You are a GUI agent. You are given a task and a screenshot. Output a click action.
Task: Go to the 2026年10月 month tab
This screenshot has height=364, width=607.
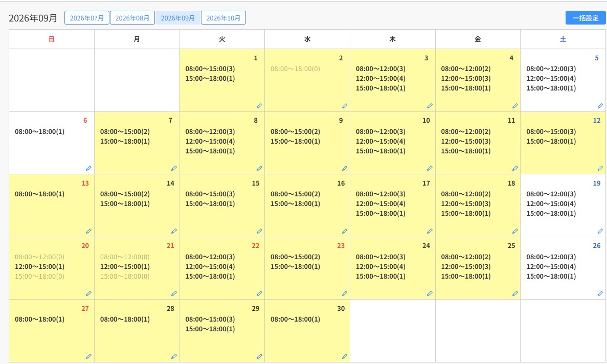tap(223, 18)
